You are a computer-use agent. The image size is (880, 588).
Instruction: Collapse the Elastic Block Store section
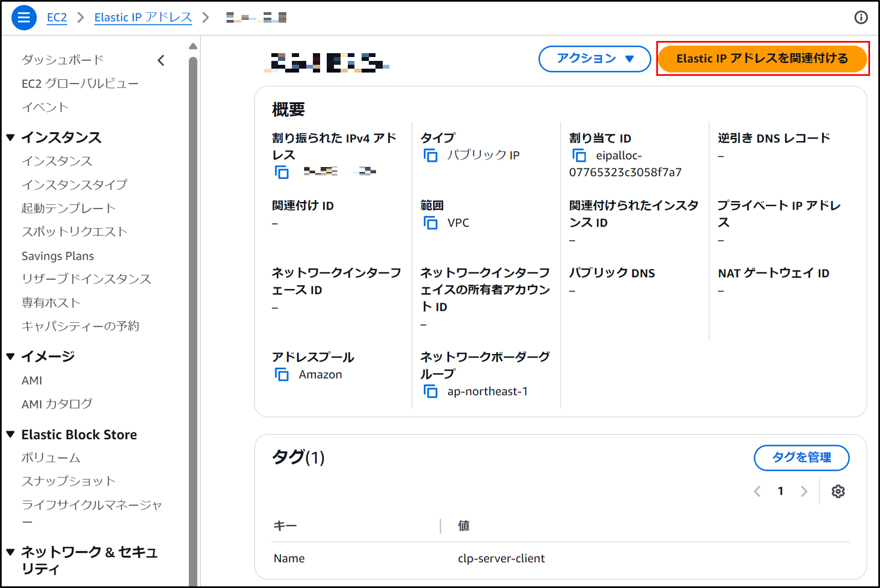pyautogui.click(x=11, y=435)
